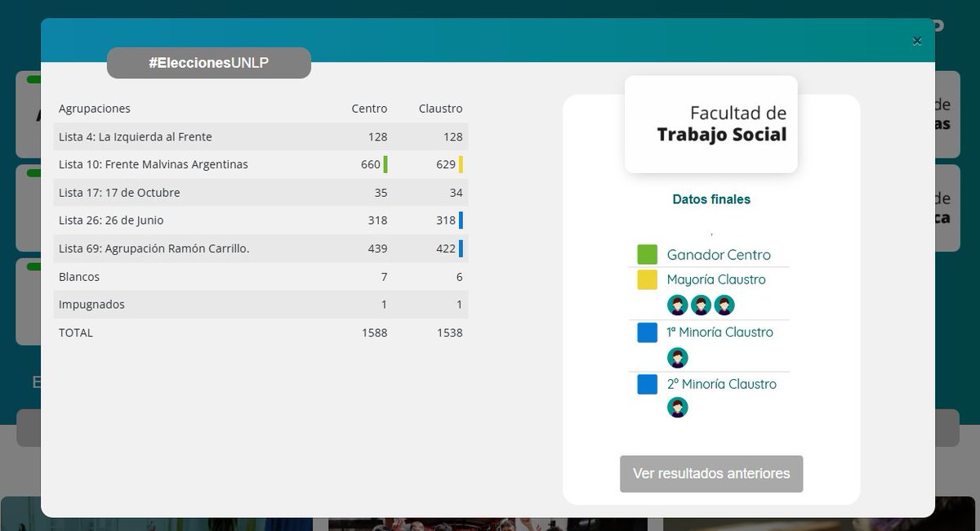Select Lista 10: Frente Malvinas Argentinas
This screenshot has height=531, width=980.
[154, 164]
